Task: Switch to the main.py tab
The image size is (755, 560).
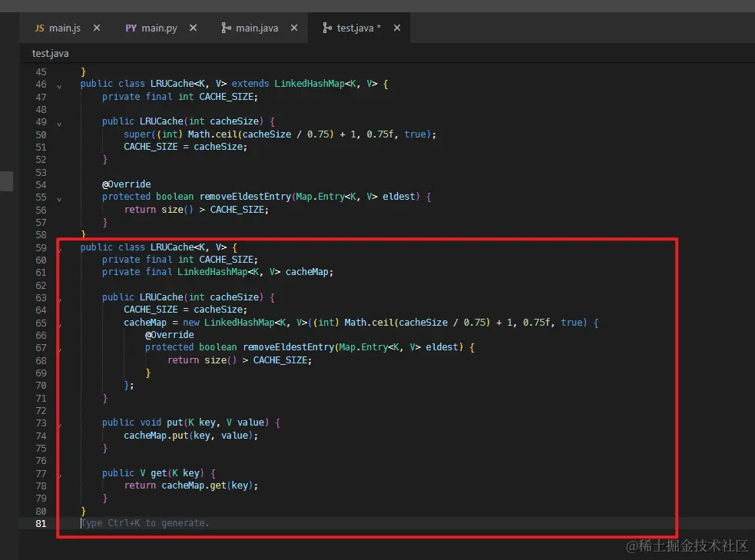Action: pos(159,28)
